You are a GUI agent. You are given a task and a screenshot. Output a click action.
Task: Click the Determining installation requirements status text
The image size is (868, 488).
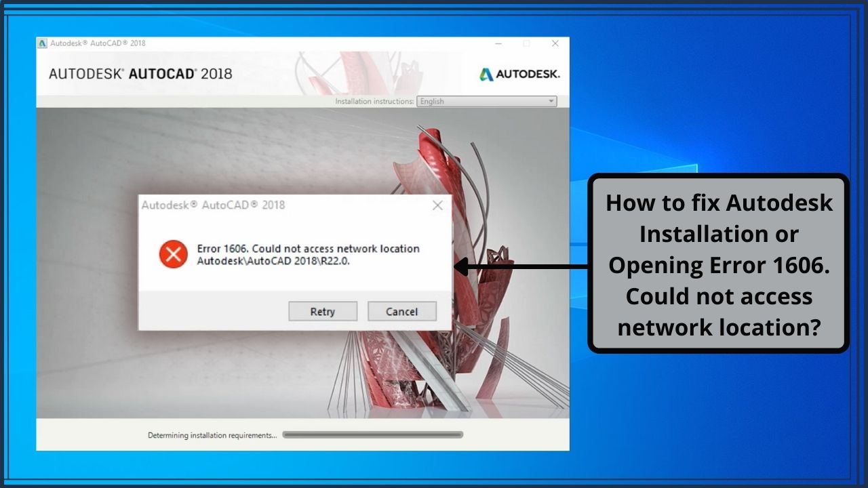tap(212, 435)
